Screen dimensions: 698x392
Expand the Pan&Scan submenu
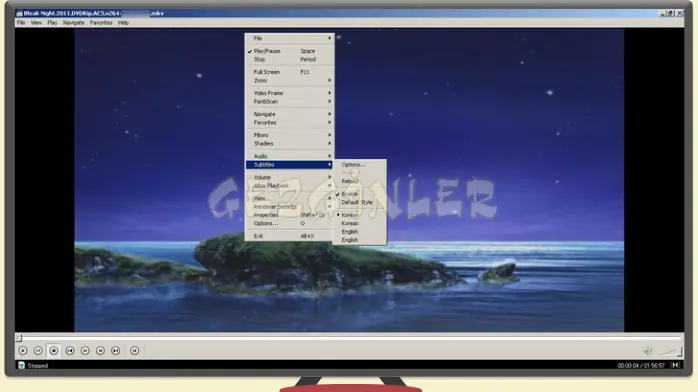[x=289, y=101]
